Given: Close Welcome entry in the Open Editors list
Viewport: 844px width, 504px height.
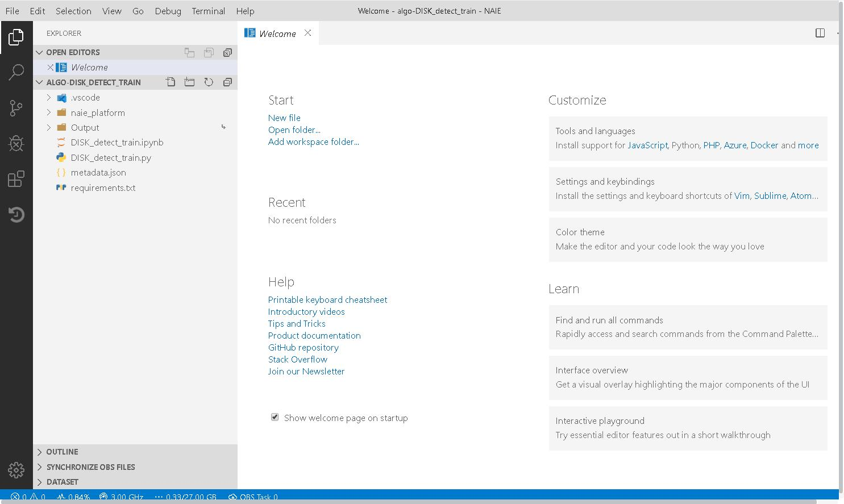Looking at the screenshot, I should click(x=50, y=67).
